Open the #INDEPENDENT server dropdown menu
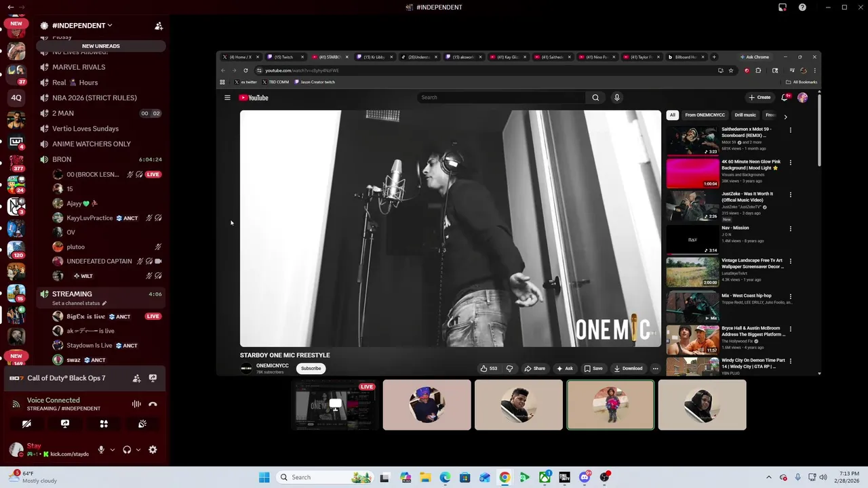Viewport: 868px width, 488px height. 82,26
